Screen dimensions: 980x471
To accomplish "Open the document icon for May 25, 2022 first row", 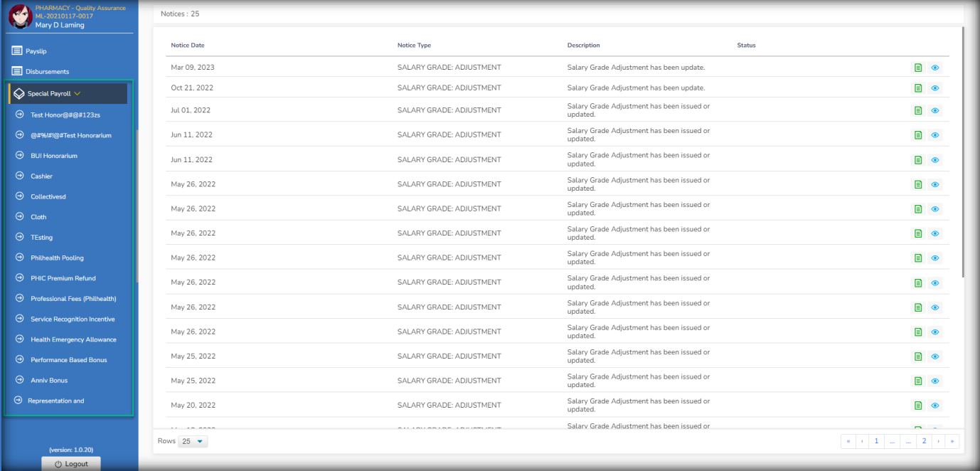I will 918,356.
